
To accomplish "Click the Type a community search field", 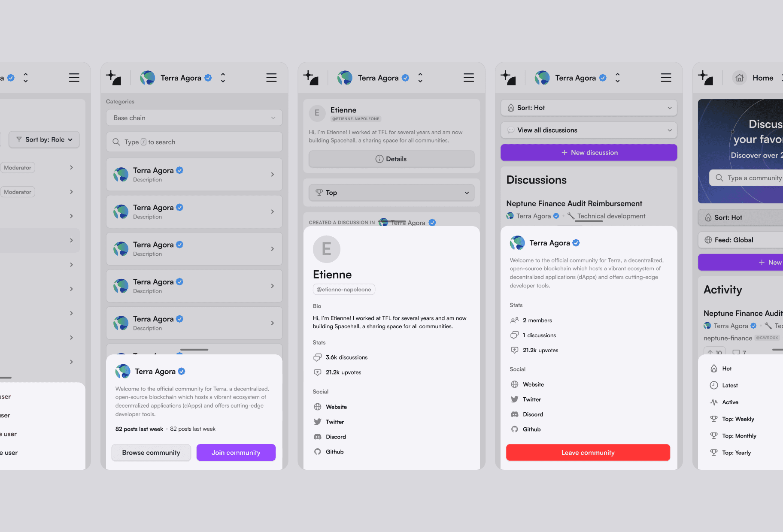I will (x=747, y=178).
